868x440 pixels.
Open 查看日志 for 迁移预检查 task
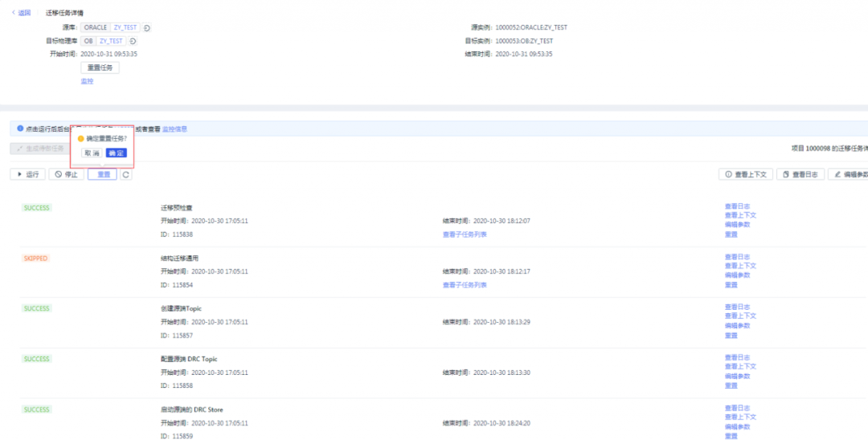tap(737, 206)
